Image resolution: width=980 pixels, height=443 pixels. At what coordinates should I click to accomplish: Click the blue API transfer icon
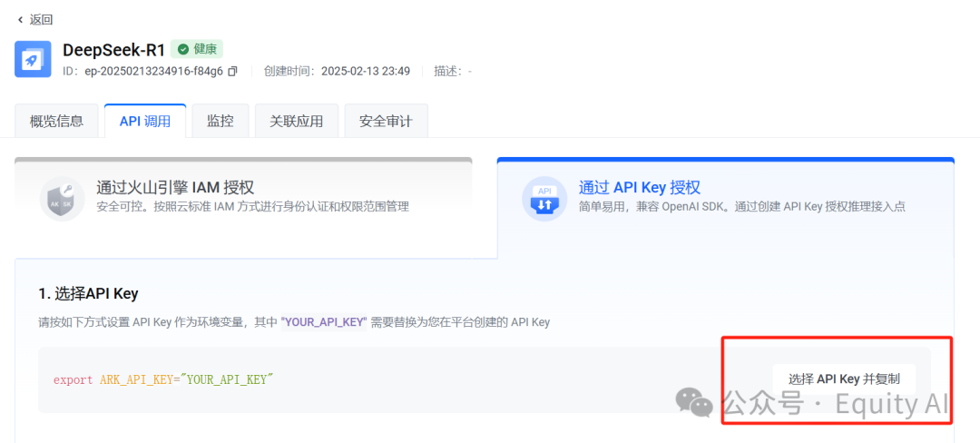pos(544,199)
